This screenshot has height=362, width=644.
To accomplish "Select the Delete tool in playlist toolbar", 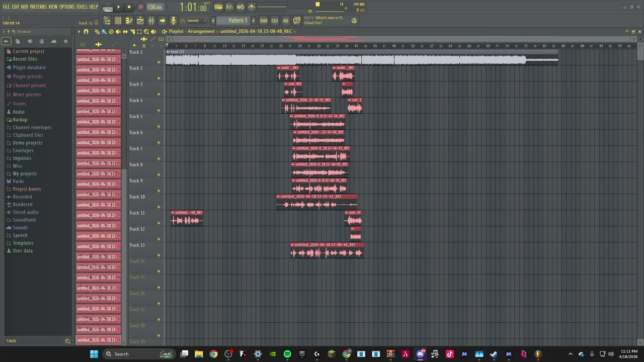I will click(111, 32).
